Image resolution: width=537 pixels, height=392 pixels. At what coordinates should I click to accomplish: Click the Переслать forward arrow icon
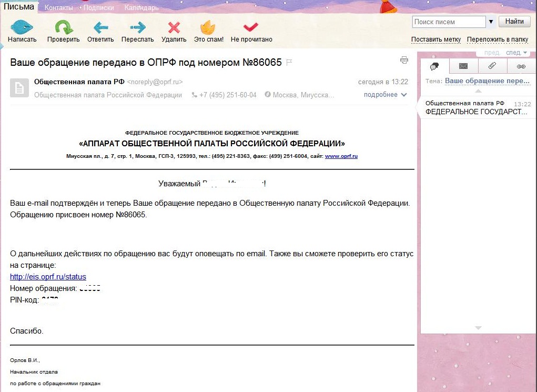137,27
